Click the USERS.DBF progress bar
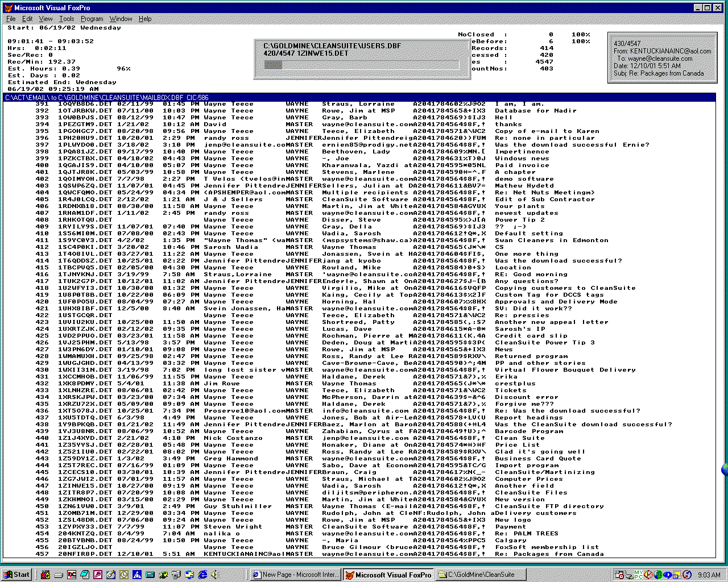This screenshot has height=582, width=728. 362,65
